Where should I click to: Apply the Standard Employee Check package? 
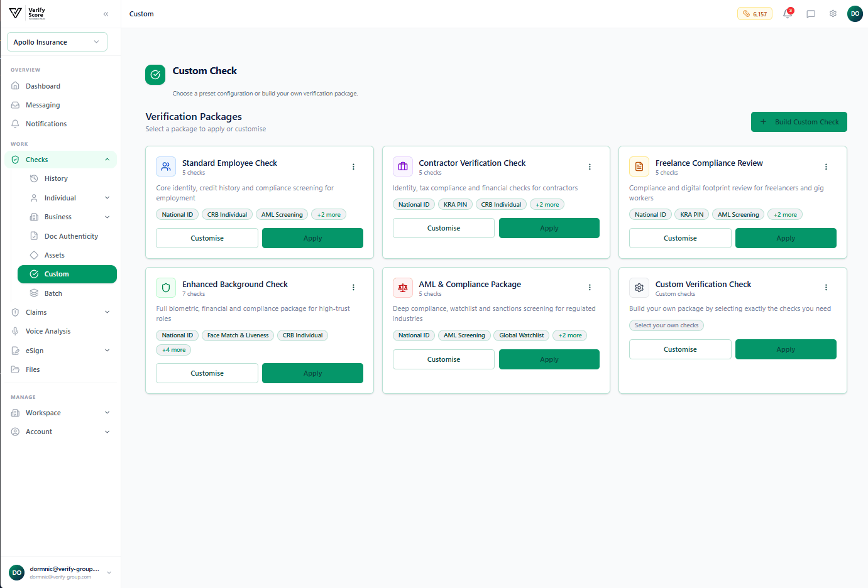[x=312, y=238]
